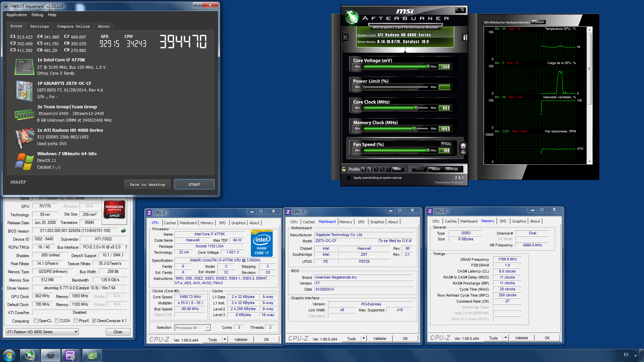Viewport: 644px width, 362px height.
Task: Expand Tools dropdown arrow in Mainboard window
Action: (x=364, y=339)
